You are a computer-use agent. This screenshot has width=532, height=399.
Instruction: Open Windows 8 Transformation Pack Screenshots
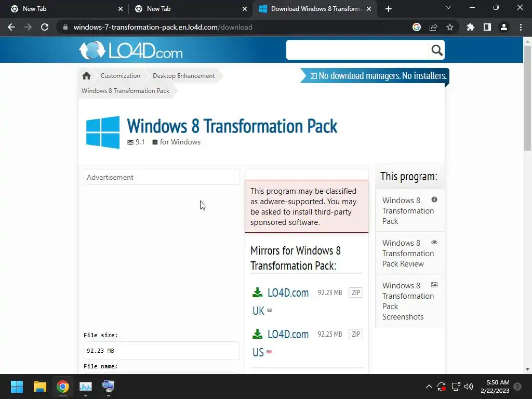pyautogui.click(x=408, y=301)
